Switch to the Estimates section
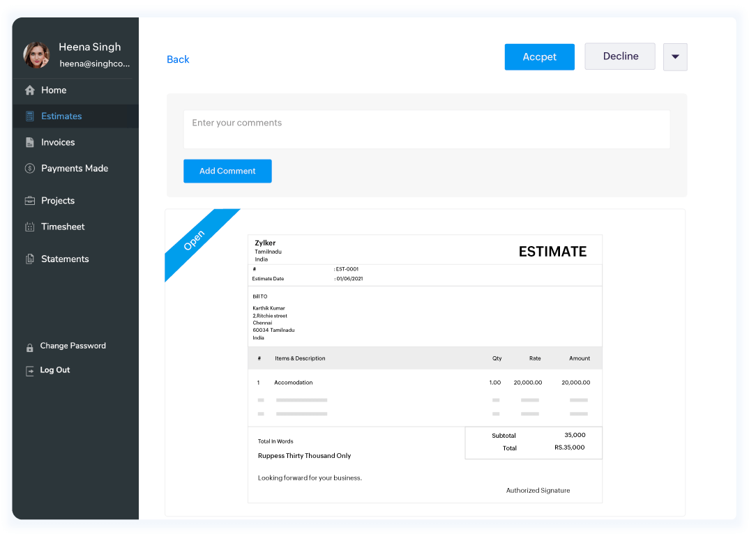Viewport: 756px width, 534px height. point(61,116)
